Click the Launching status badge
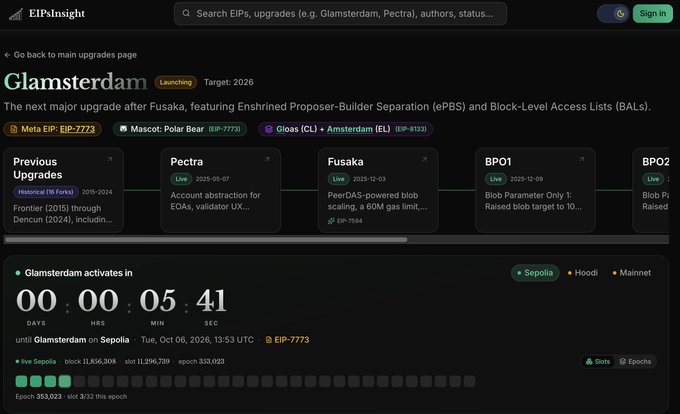The image size is (680, 414). (x=176, y=82)
